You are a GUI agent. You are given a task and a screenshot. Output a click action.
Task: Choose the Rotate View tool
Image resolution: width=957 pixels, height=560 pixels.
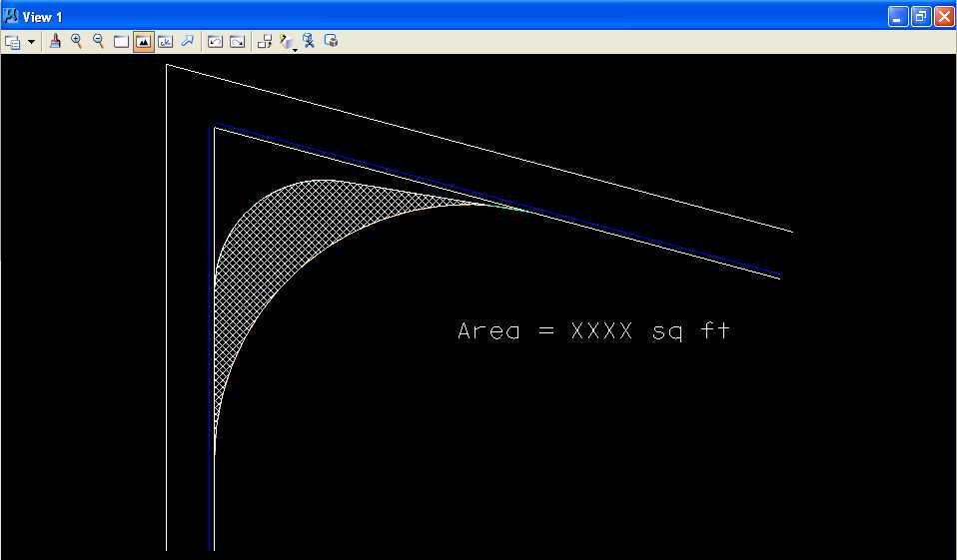click(166, 42)
